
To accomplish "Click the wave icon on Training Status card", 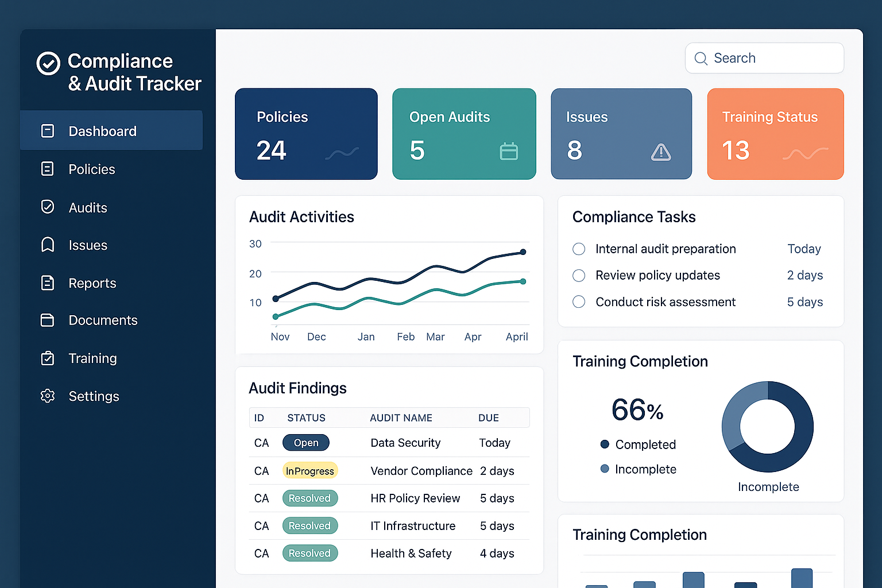I will [806, 153].
